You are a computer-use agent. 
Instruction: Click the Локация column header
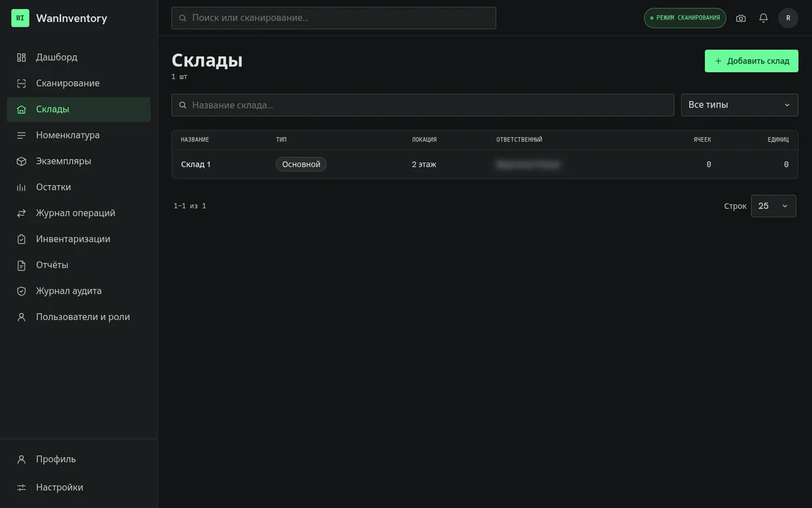coord(424,140)
